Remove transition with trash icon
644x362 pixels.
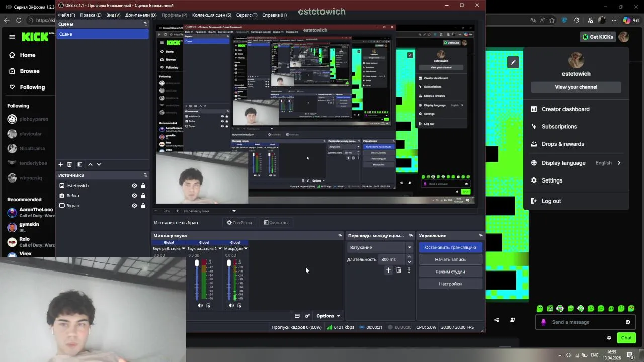[x=399, y=270]
